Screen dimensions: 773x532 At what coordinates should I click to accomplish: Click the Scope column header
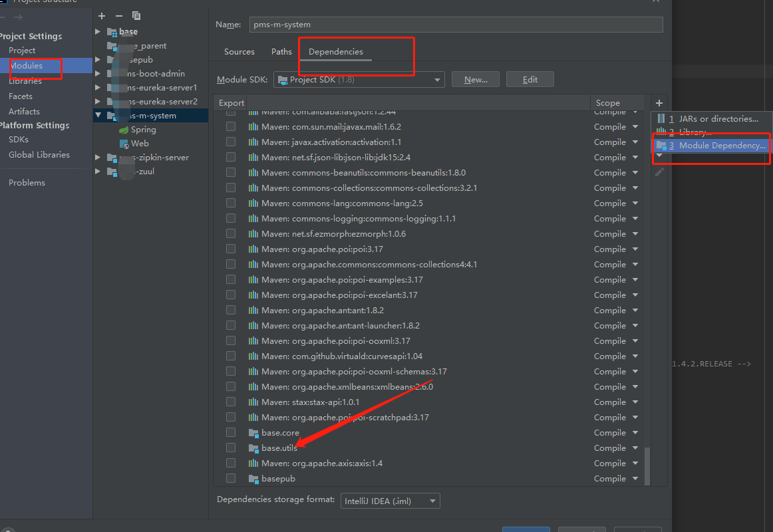pyautogui.click(x=607, y=103)
